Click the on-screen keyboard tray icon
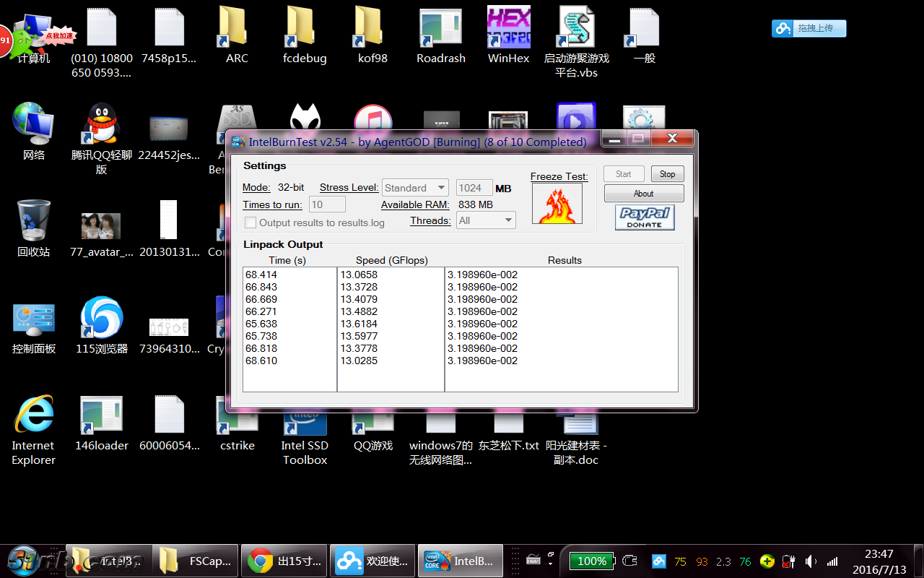 point(533,560)
